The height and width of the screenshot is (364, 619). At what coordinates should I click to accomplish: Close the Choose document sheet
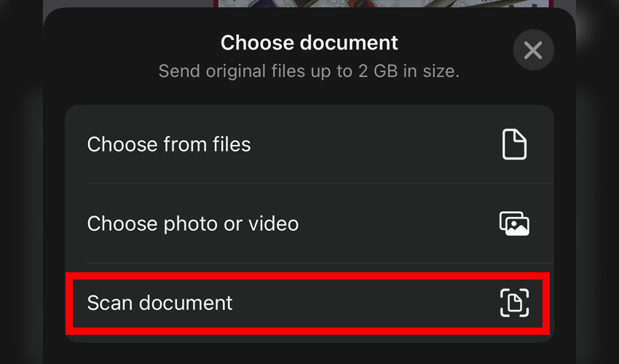pyautogui.click(x=533, y=50)
